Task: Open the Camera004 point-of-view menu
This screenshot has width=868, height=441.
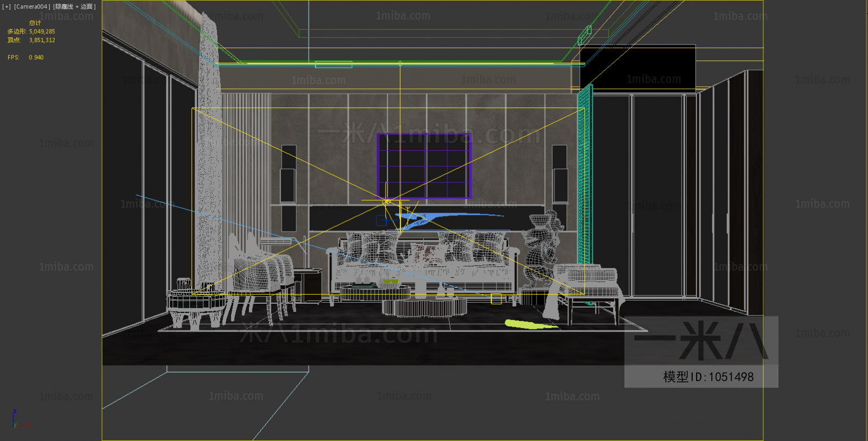Action: pos(32,7)
